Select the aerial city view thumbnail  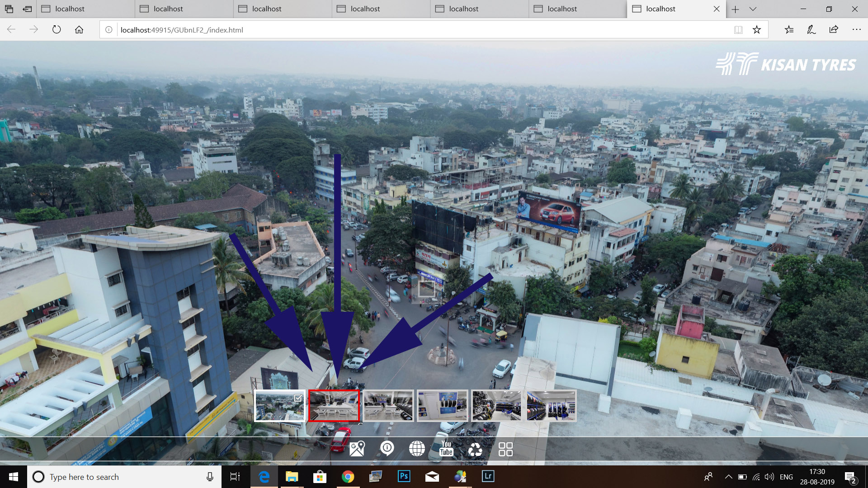280,406
